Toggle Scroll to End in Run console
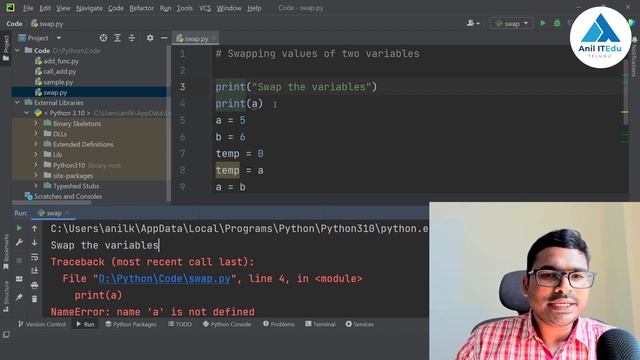Image resolution: width=640 pixels, height=360 pixels. 34,271
